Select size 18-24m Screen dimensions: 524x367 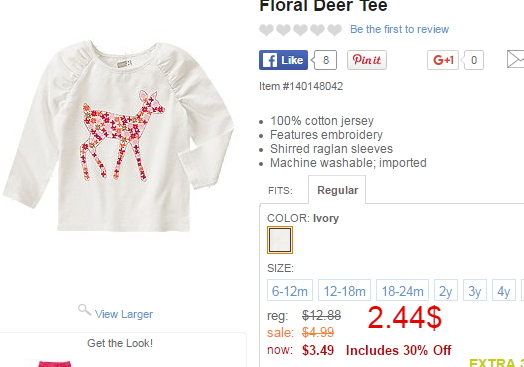(402, 290)
